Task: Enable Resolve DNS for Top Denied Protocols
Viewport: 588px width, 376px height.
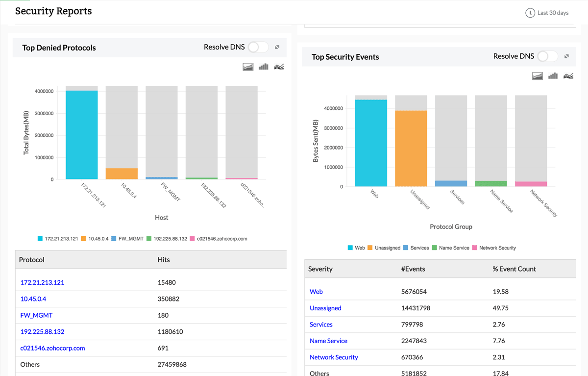Action: coord(258,47)
